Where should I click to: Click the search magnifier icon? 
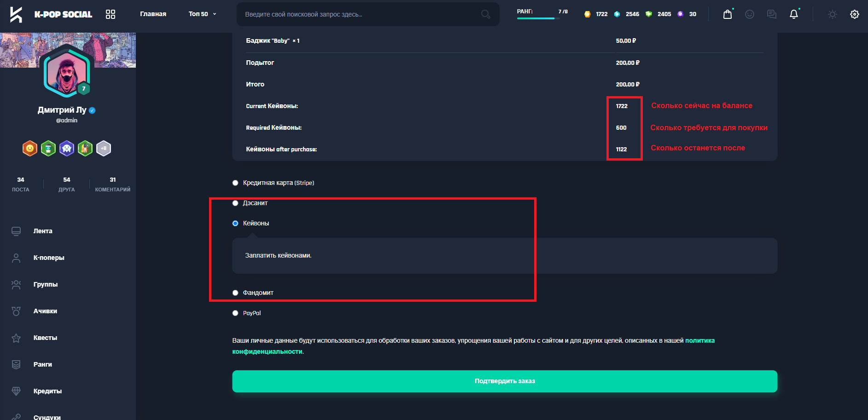click(485, 14)
